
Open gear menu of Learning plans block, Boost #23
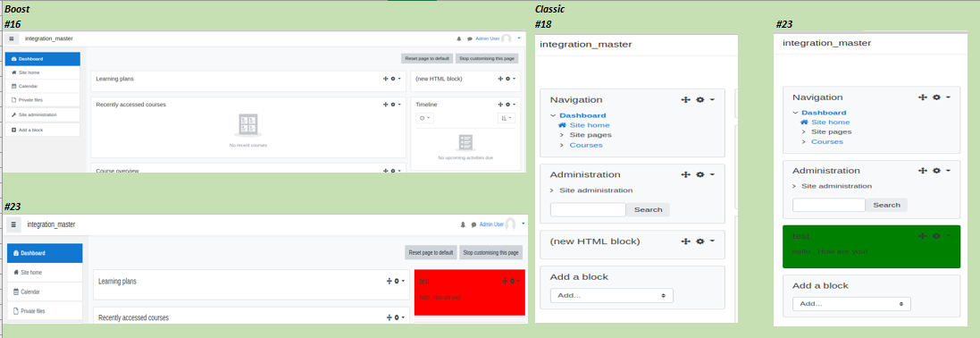pos(398,281)
